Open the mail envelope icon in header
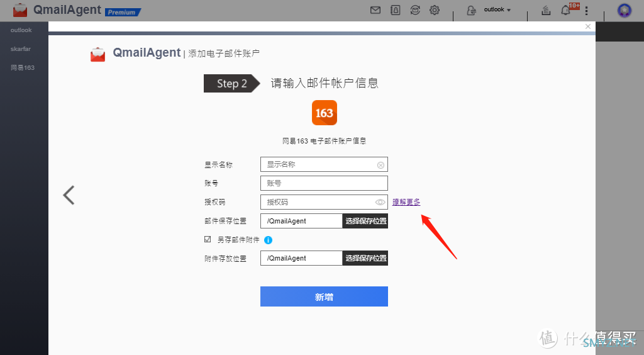644x355 pixels. tap(375, 10)
